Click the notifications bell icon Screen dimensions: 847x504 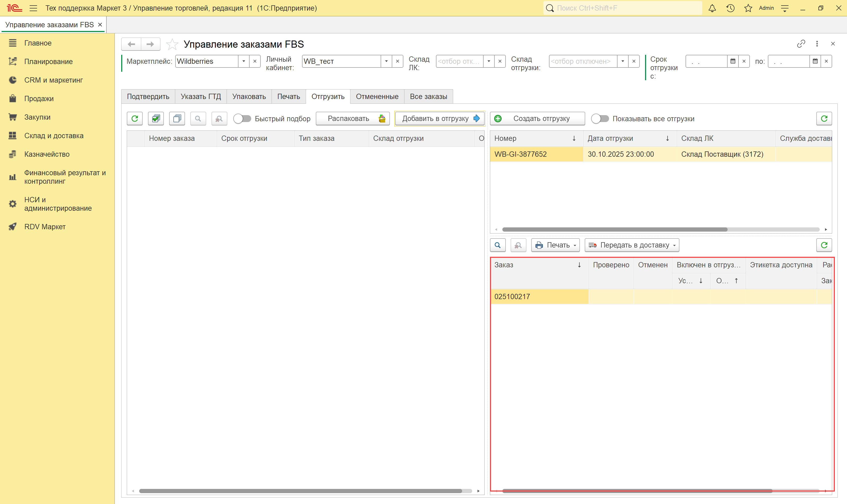[x=712, y=8]
